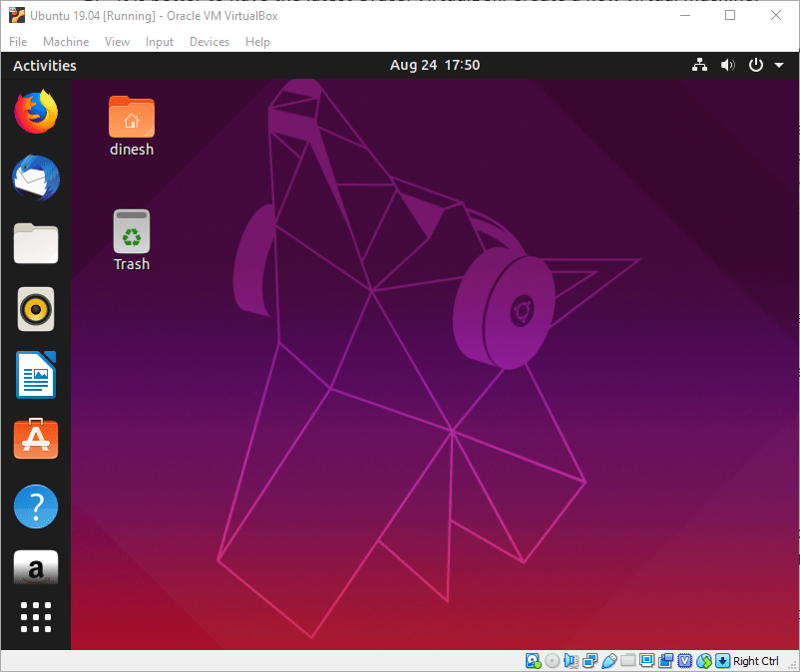This screenshot has width=800, height=672.
Task: Click the volume icon in the top panel
Action: tap(727, 64)
